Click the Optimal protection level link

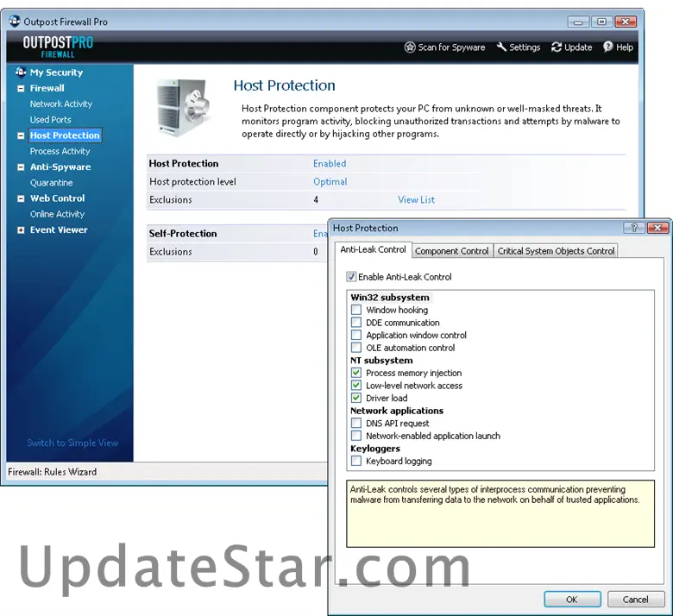point(330,181)
